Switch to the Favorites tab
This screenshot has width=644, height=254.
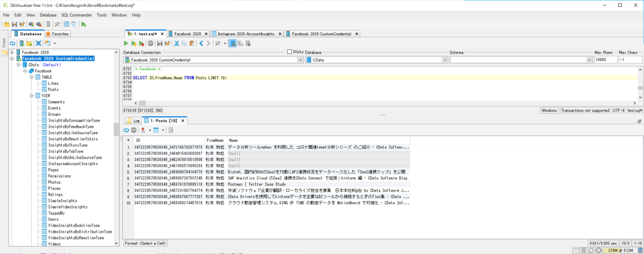(57, 34)
